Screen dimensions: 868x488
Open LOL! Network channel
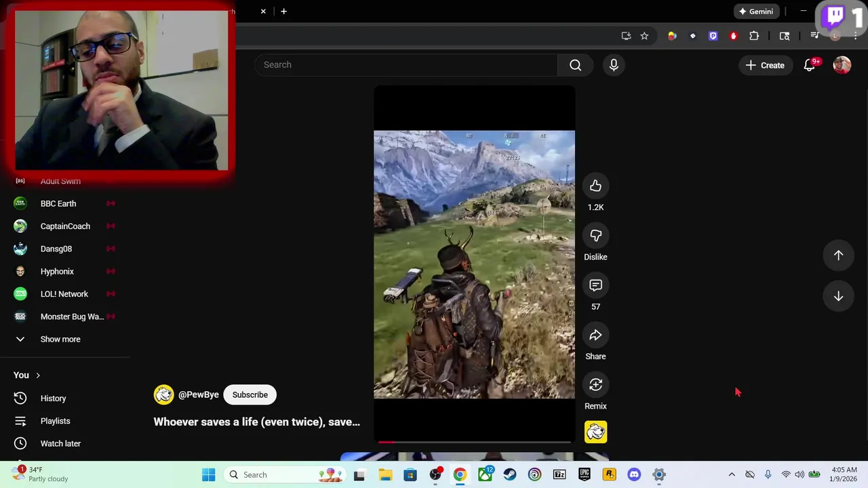tap(65, 294)
